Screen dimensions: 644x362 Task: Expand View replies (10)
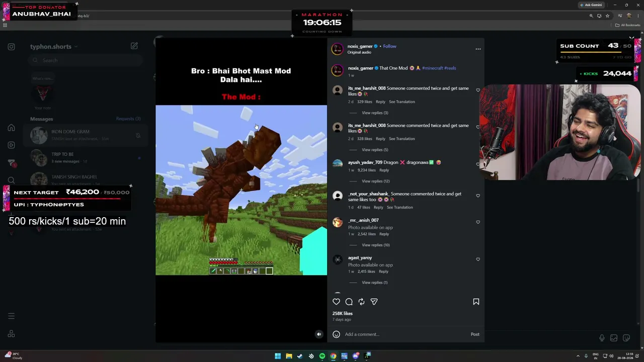point(376,245)
